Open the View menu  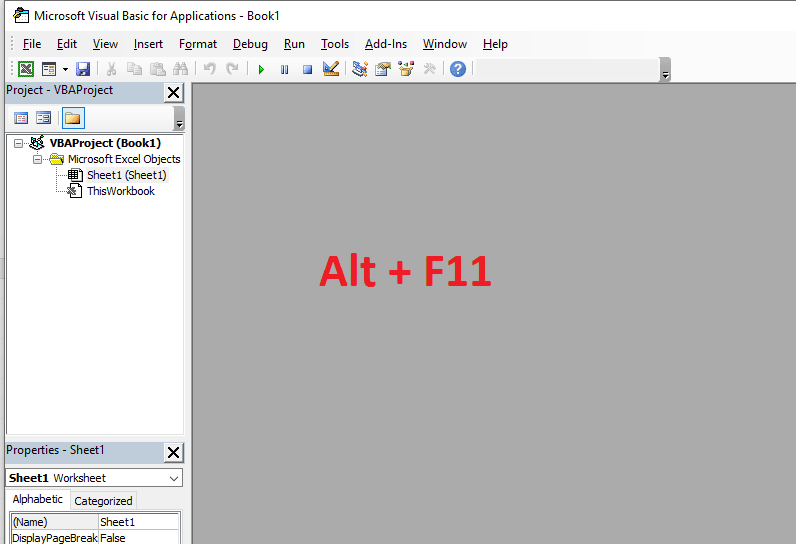[105, 44]
